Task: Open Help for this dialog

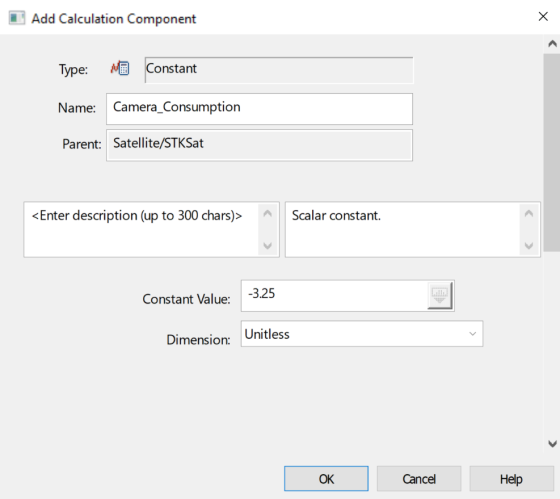Action: click(x=511, y=479)
